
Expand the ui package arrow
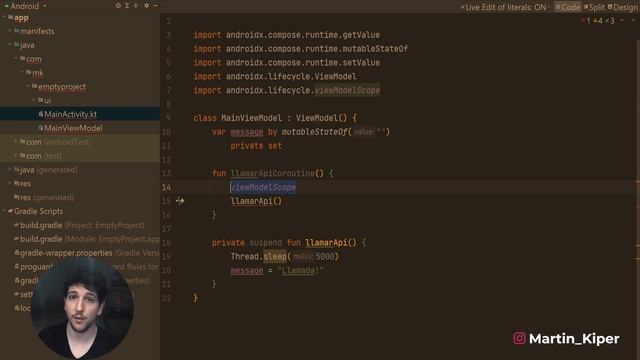point(34,100)
